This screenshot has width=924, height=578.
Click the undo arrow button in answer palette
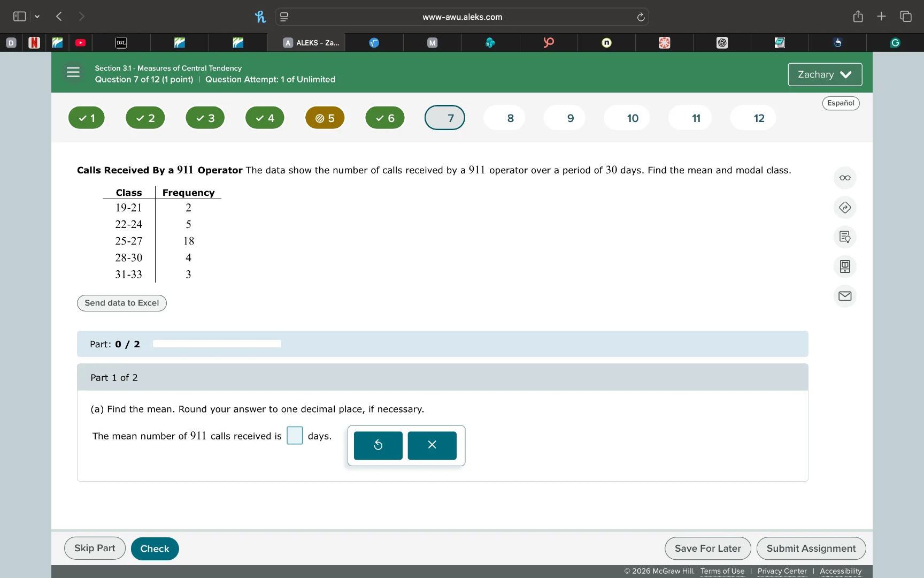click(x=378, y=445)
